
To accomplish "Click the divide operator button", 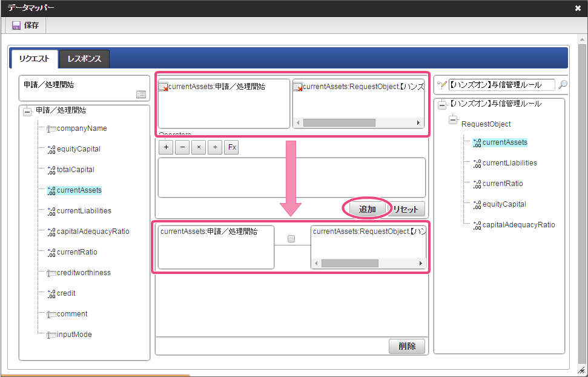I will coord(215,147).
